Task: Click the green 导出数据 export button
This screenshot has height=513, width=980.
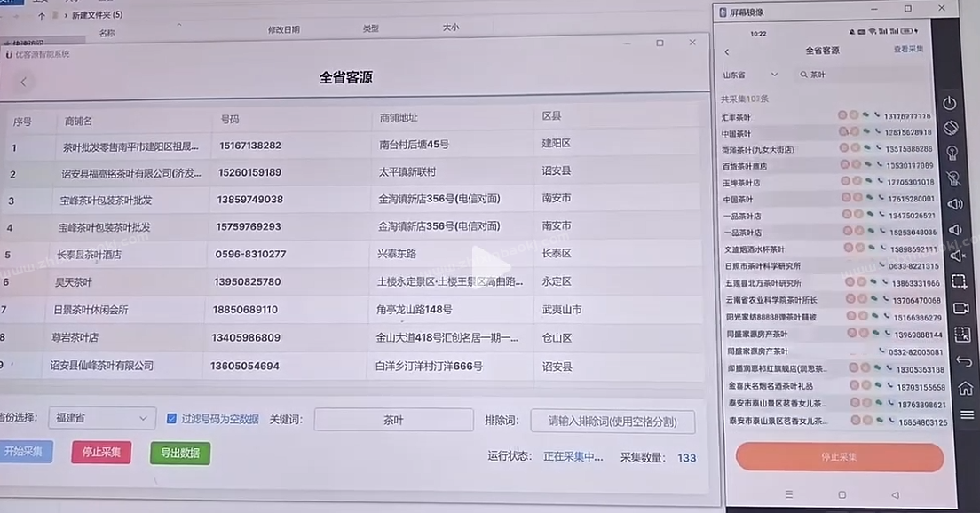Action: click(179, 453)
